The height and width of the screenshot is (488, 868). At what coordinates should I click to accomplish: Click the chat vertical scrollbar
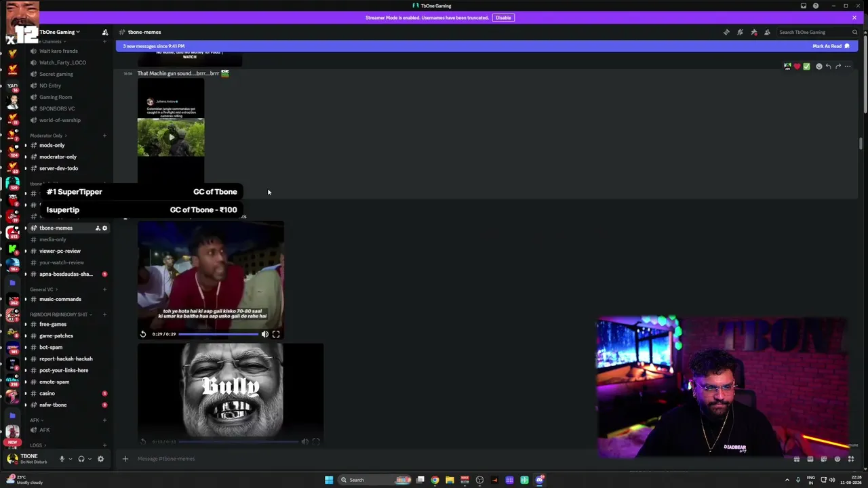[x=861, y=144]
